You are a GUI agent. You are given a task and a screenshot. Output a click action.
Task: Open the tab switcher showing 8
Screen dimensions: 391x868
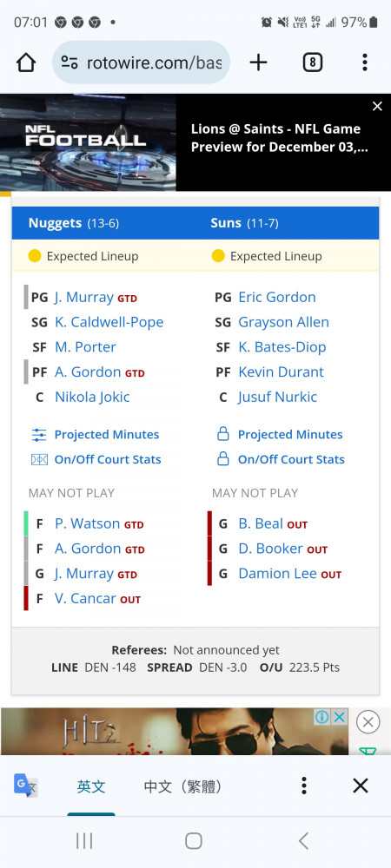[312, 62]
